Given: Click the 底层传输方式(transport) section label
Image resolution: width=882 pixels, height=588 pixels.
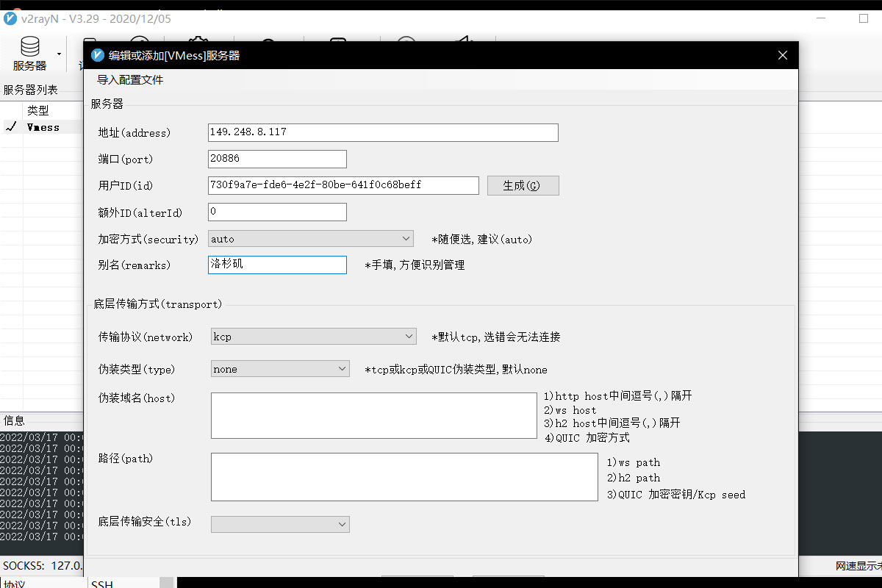Looking at the screenshot, I should tap(158, 304).
